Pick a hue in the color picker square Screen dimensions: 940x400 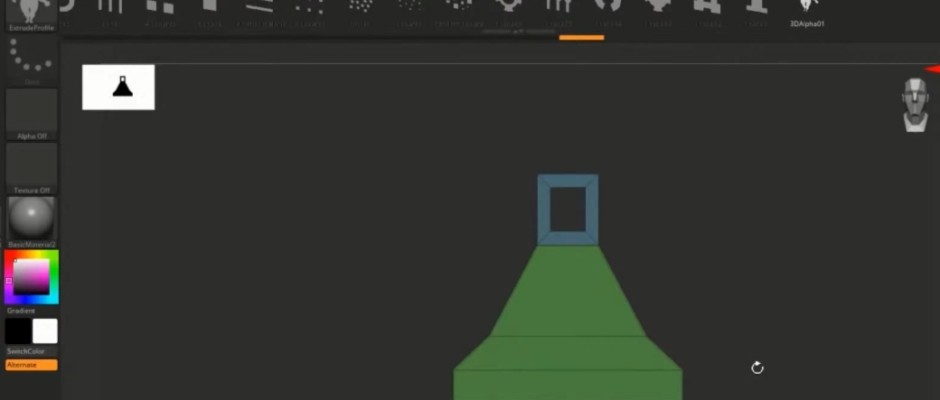(x=31, y=277)
